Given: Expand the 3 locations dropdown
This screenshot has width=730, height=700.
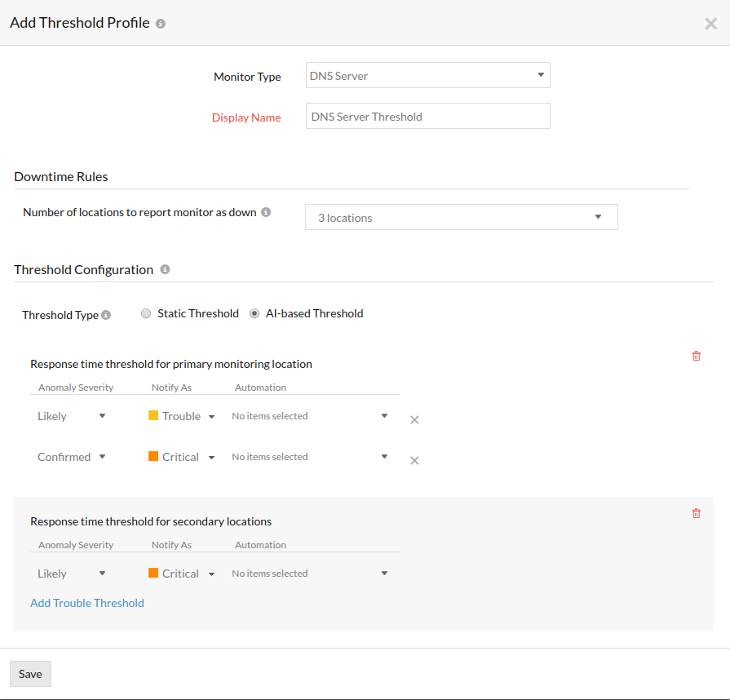Looking at the screenshot, I should click(461, 217).
